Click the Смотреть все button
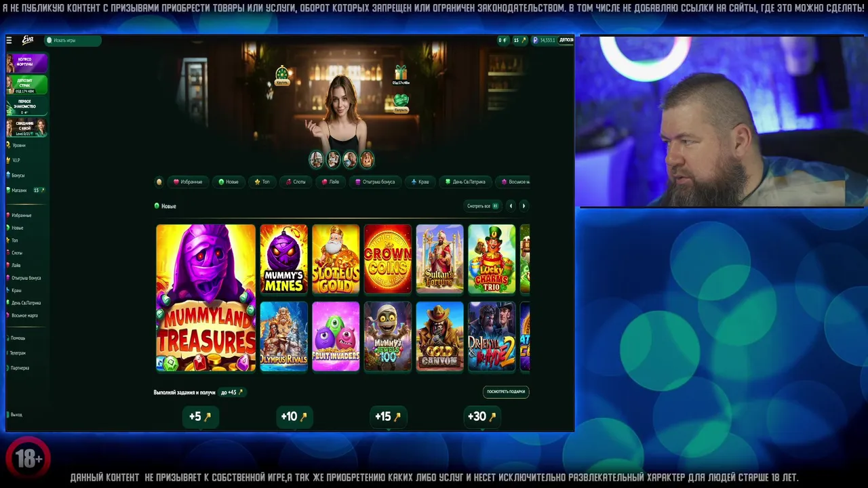868x488 pixels. point(483,206)
